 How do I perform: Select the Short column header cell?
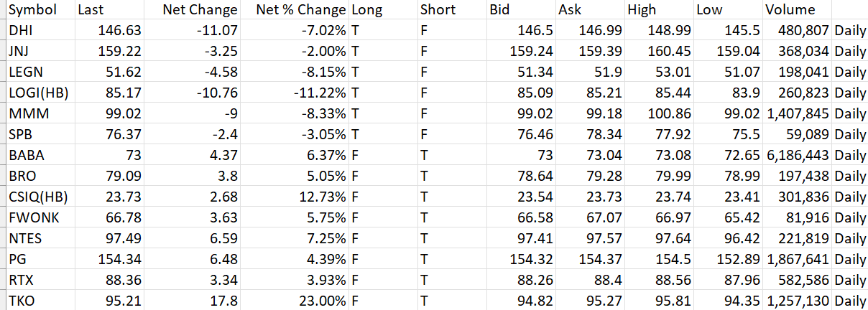click(452, 10)
